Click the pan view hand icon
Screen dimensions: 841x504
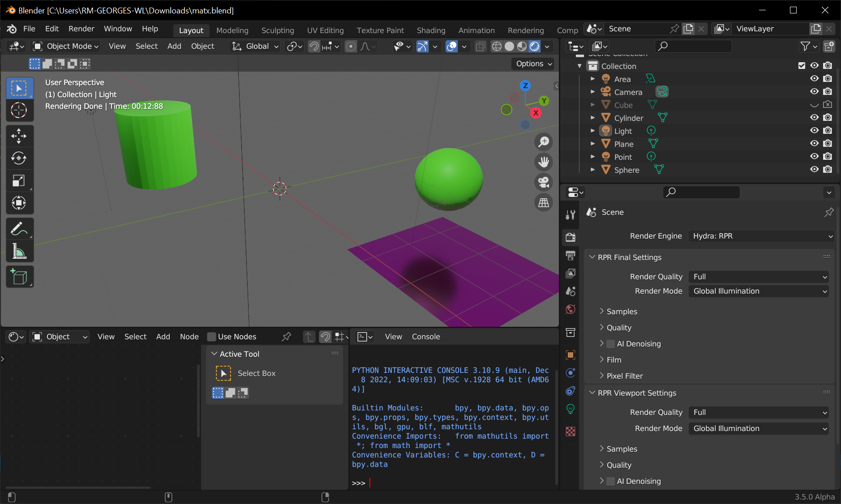point(544,162)
